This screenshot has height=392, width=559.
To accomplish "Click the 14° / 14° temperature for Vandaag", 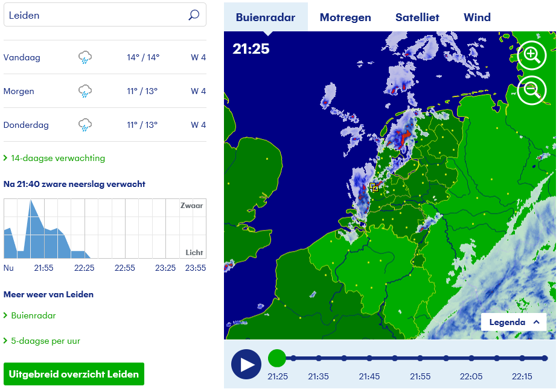I will 143,57.
